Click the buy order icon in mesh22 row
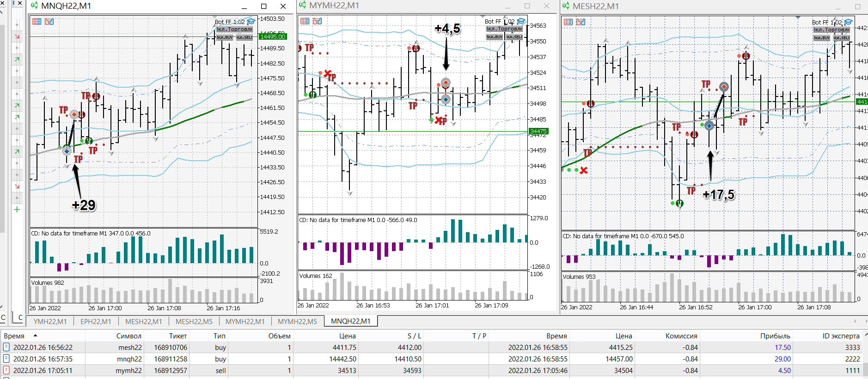The image size is (868, 379). (x=6, y=347)
